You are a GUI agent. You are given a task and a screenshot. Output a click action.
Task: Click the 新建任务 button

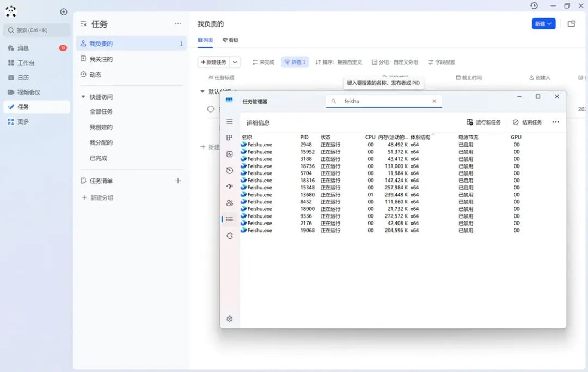[x=214, y=62]
